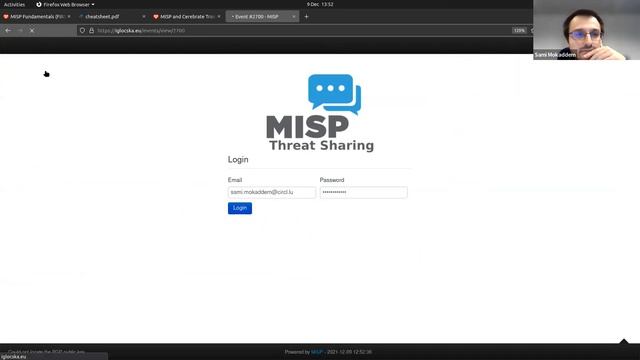Select the Event #2700 - MISP tab
Image resolution: width=640 pixels, height=360 pixels.
(x=262, y=17)
